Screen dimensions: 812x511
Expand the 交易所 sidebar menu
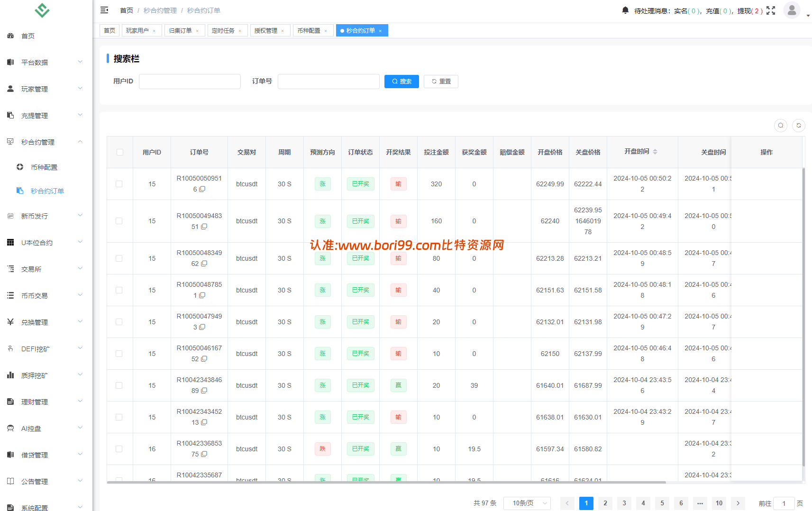(x=46, y=269)
